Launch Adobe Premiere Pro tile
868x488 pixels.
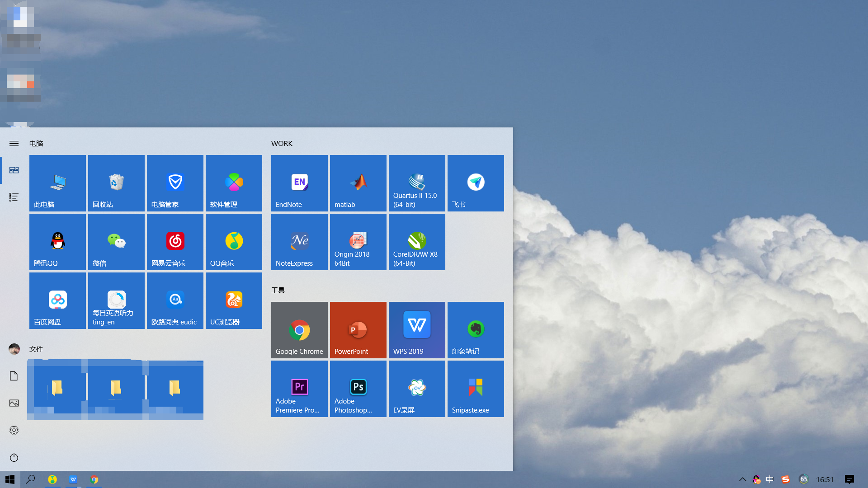tap(299, 389)
